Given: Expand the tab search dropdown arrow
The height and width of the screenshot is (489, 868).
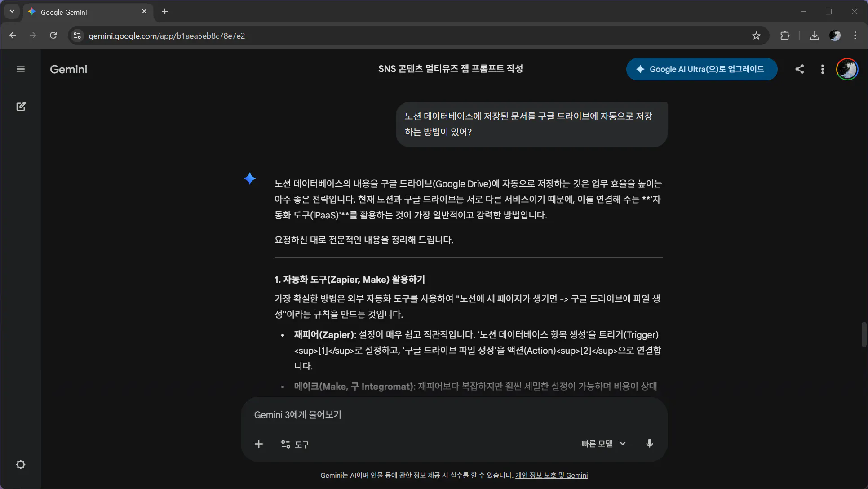Looking at the screenshot, I should (12, 12).
